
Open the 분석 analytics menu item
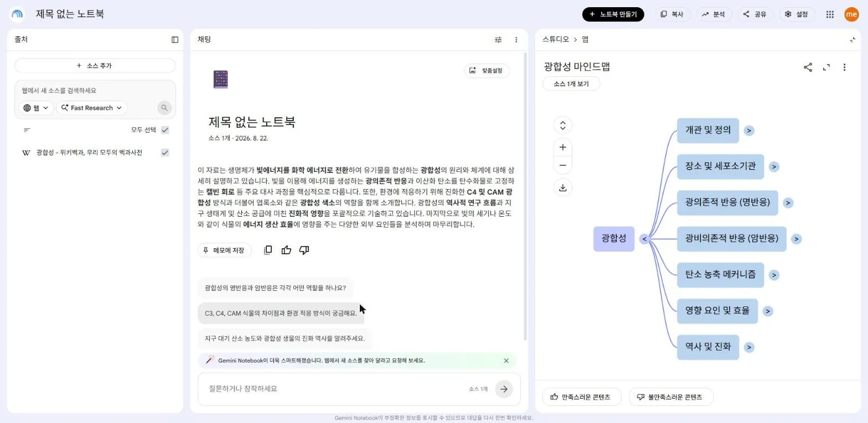714,14
